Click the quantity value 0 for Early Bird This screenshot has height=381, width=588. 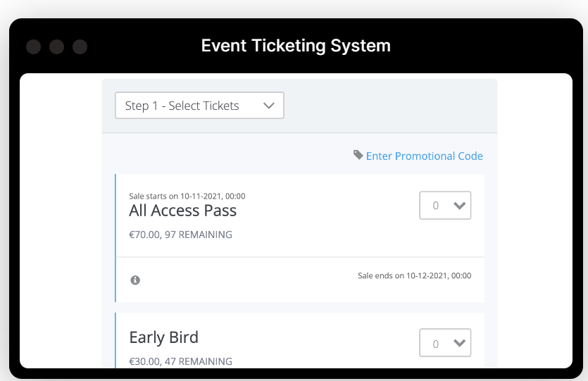436,344
